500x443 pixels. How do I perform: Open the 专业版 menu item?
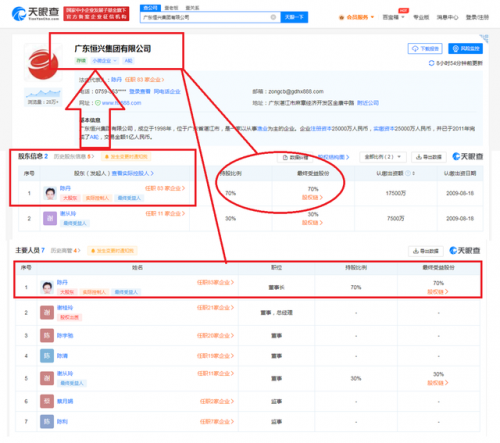click(x=421, y=17)
